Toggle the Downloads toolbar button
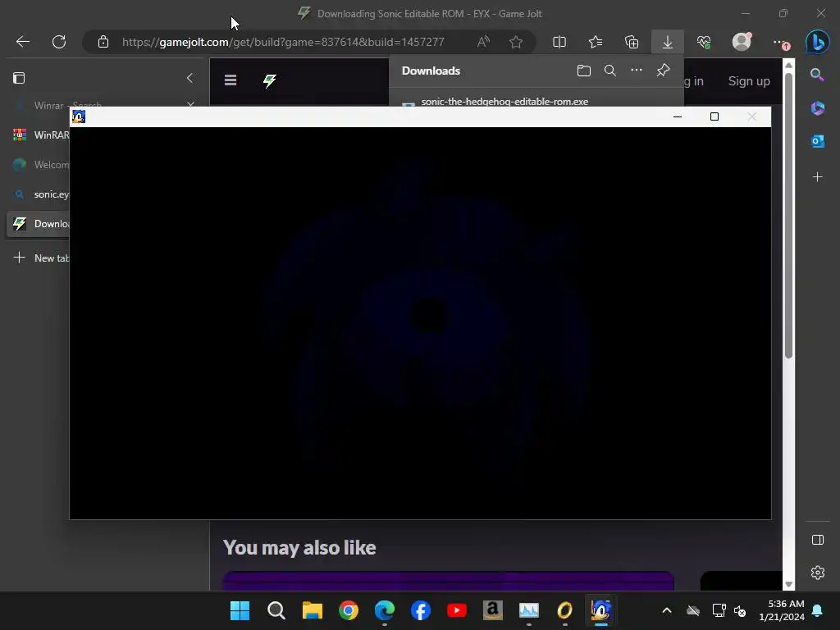This screenshot has height=630, width=840. pos(668,42)
